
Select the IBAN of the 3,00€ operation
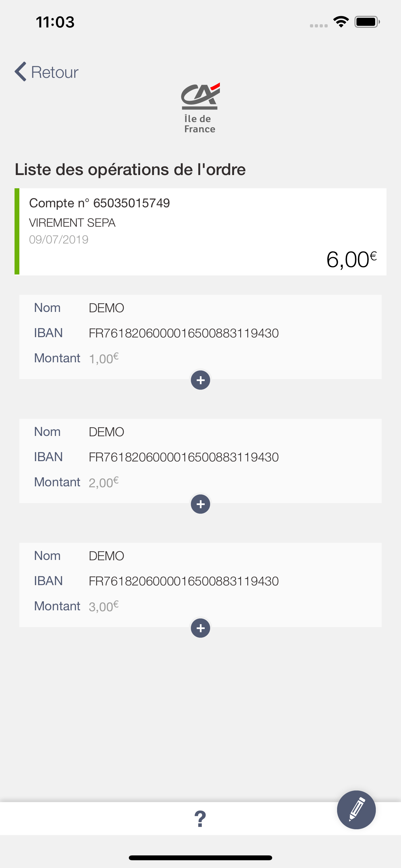click(x=184, y=581)
